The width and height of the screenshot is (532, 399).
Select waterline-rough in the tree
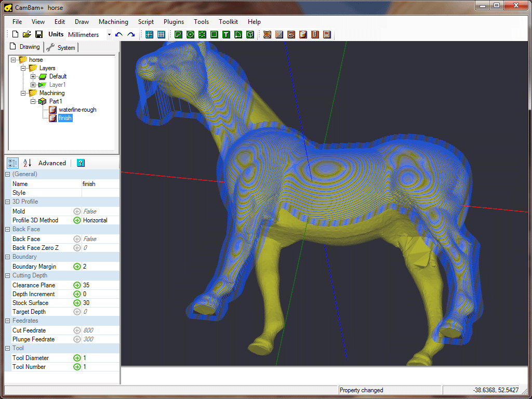click(x=77, y=110)
